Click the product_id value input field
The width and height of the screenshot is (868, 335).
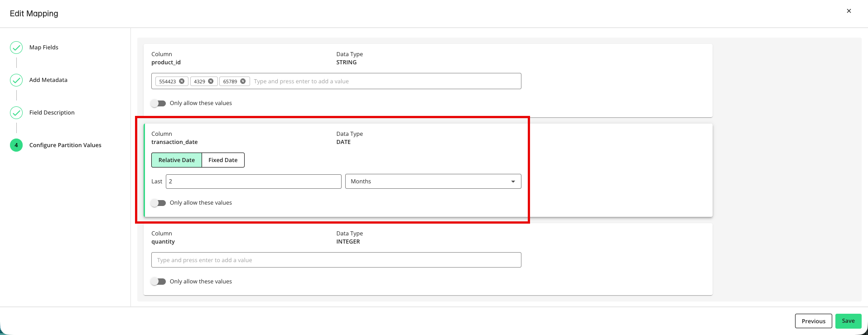click(336, 81)
